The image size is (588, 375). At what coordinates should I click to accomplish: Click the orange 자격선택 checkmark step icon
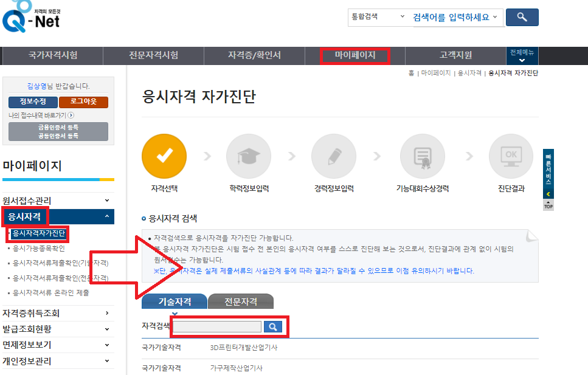pos(164,156)
